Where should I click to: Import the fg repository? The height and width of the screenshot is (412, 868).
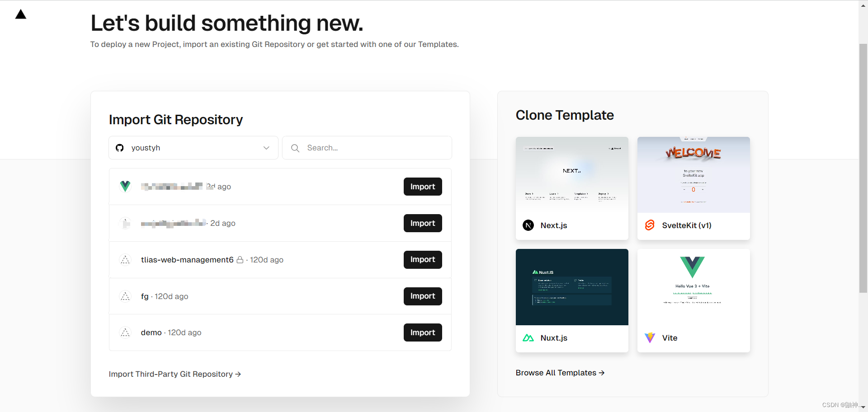423,296
